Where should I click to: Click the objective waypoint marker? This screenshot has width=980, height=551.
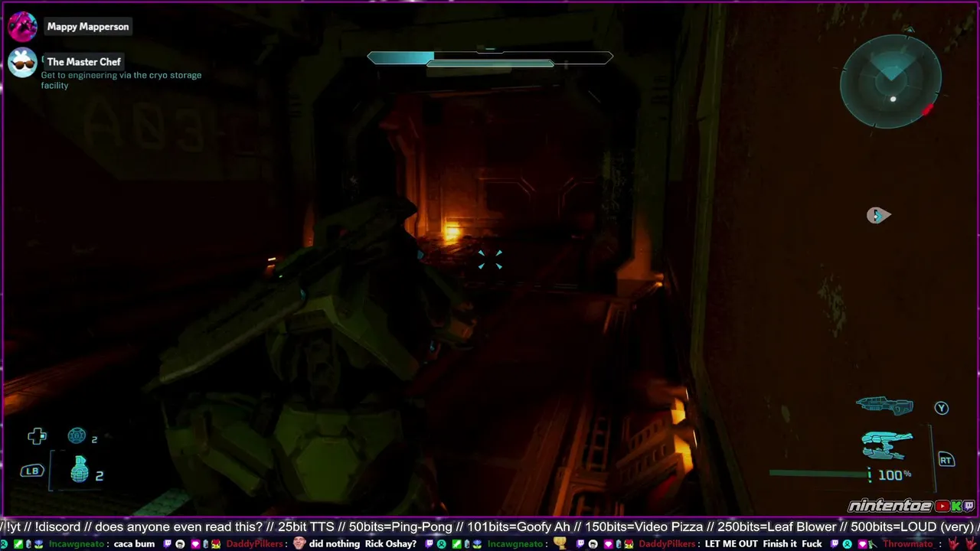[878, 216]
